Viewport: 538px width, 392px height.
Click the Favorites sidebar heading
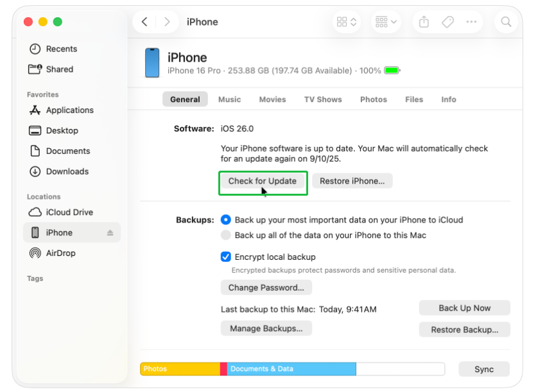pos(43,95)
